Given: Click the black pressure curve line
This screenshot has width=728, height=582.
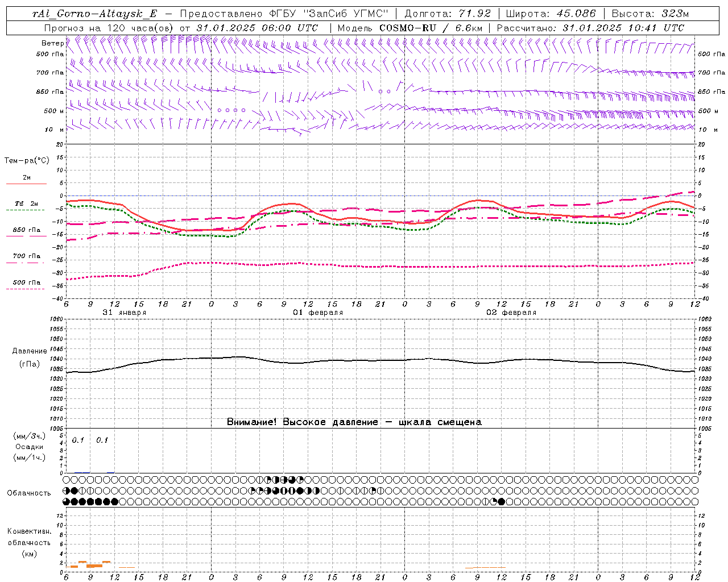Looking at the screenshot, I should point(381,360).
